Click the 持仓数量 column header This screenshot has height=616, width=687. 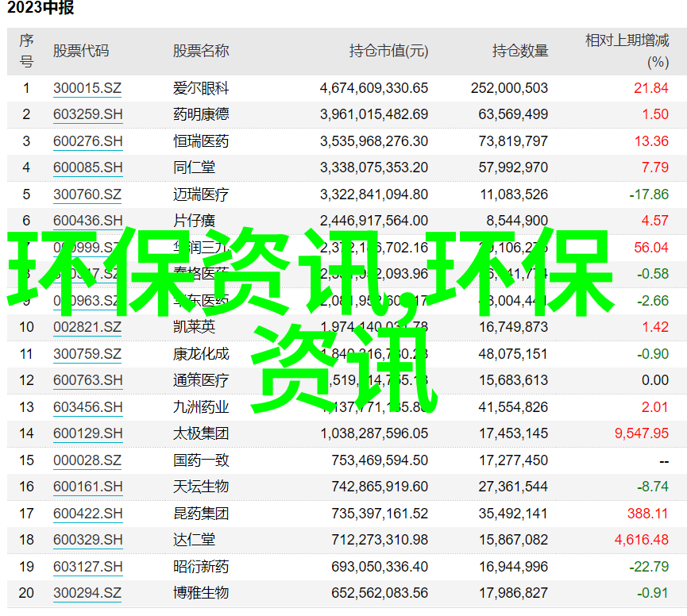520,51
